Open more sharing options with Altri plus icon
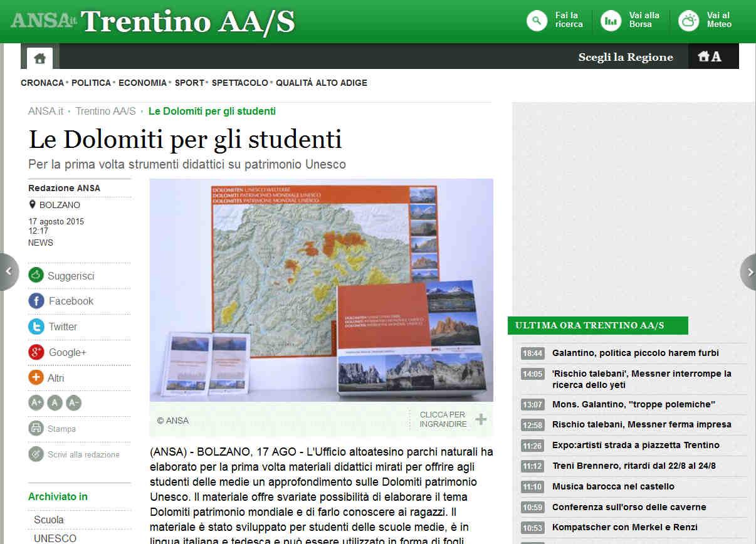The width and height of the screenshot is (756, 544). pos(36,378)
